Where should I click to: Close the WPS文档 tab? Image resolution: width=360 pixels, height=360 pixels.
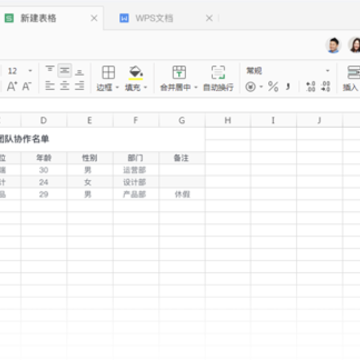[209, 18]
